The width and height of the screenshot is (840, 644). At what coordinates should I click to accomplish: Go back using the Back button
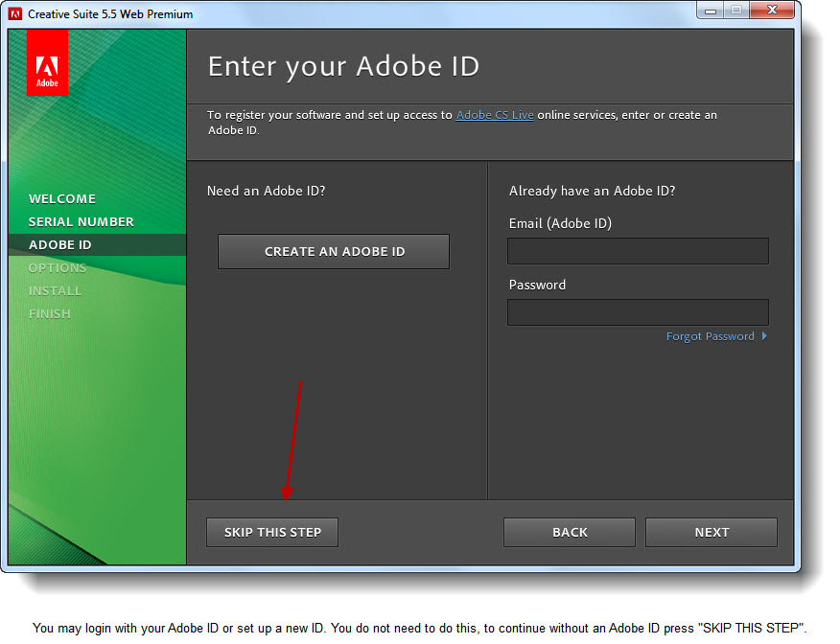(x=570, y=532)
